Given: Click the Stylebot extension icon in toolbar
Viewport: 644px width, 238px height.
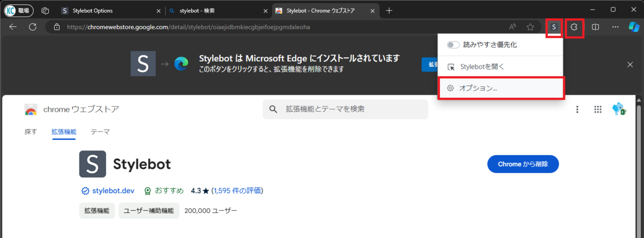Looking at the screenshot, I should coord(554,27).
